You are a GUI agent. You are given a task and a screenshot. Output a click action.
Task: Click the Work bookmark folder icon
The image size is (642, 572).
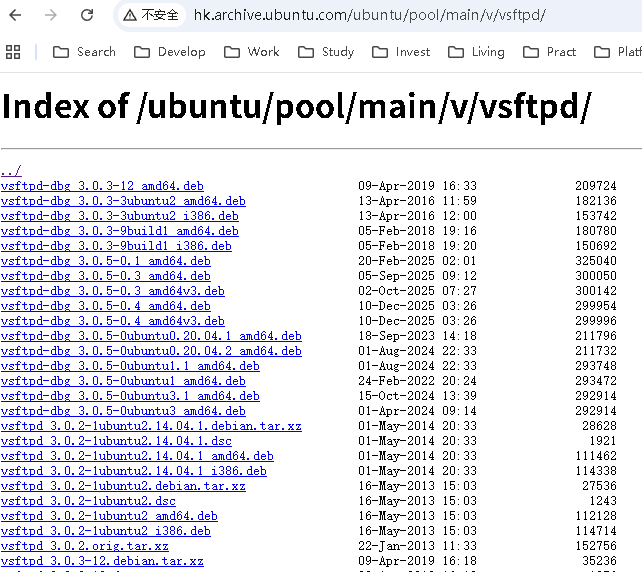click(232, 52)
